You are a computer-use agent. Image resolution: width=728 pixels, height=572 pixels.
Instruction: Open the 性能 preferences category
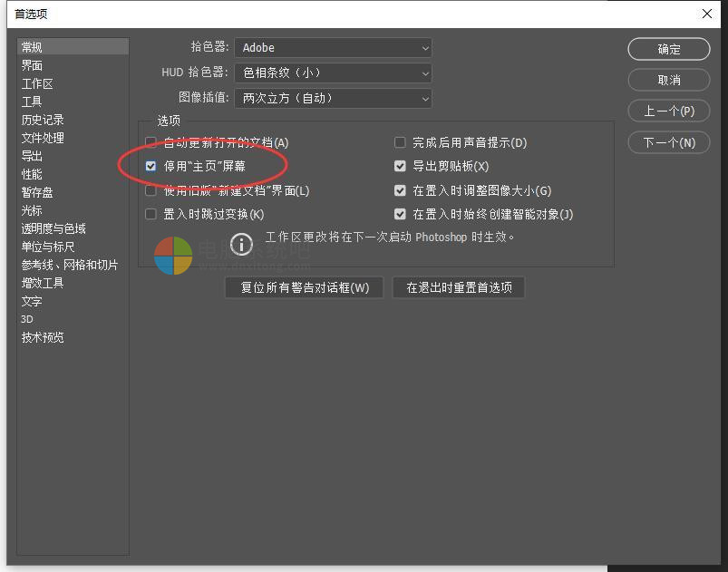pyautogui.click(x=33, y=174)
